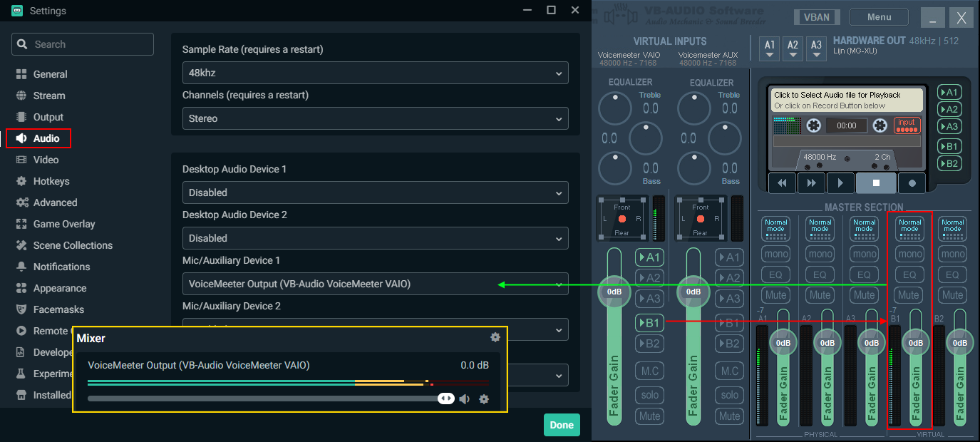This screenshot has height=442, width=980.
Task: Rewind the VoiceMeeter cassette recorder
Action: coord(782,183)
